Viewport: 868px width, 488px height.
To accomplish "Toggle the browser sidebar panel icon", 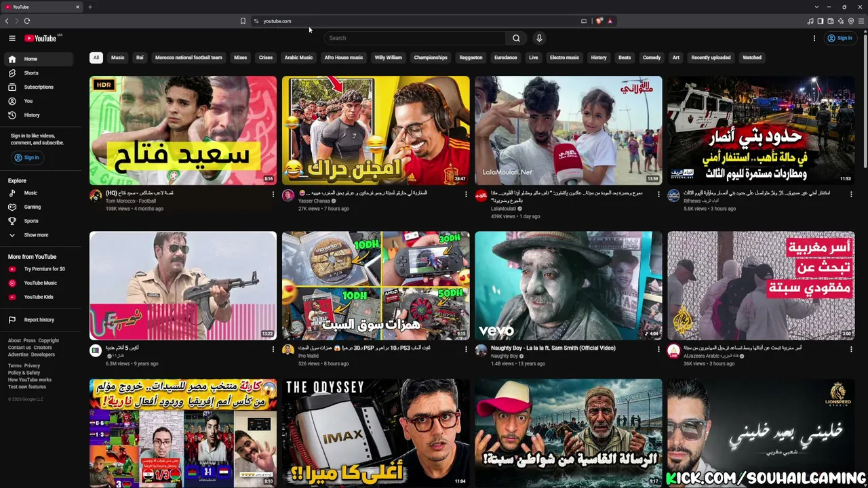I will 820,21.
